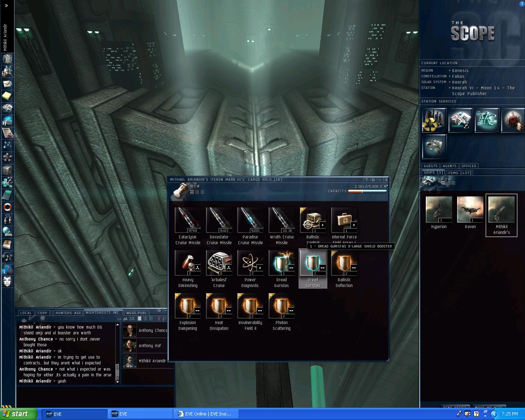The width and height of the screenshot is (525, 420).
Task: Click the cargo capacity bar
Action: [367, 191]
